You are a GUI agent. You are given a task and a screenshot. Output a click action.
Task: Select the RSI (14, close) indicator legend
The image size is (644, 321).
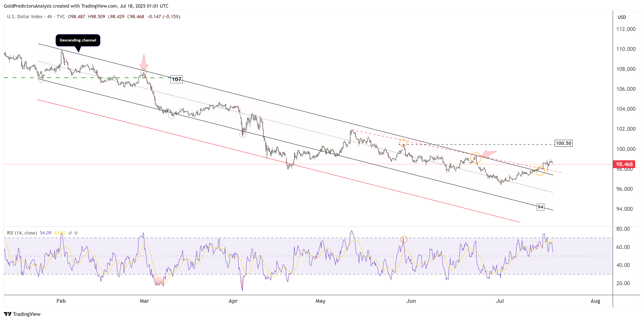(x=22, y=233)
